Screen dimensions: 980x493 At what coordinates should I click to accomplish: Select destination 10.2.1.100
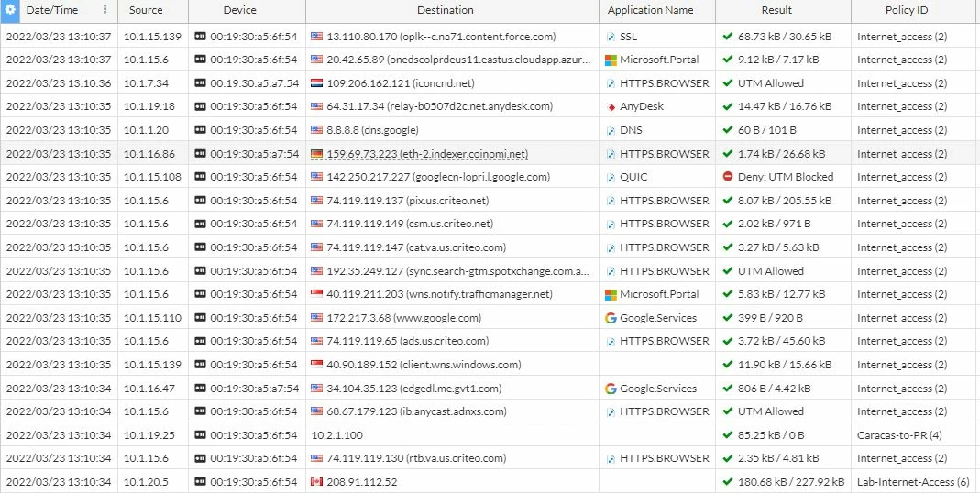click(x=336, y=435)
